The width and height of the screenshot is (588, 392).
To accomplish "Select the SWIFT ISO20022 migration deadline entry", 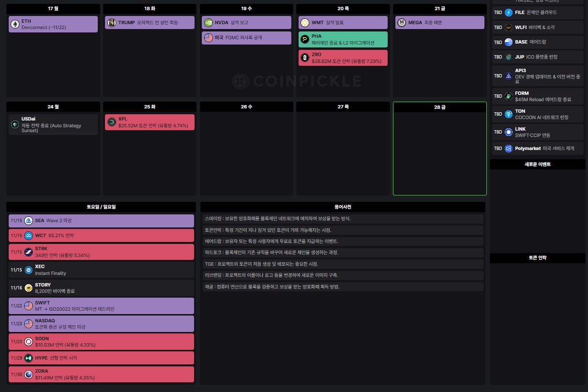I will 101,306.
